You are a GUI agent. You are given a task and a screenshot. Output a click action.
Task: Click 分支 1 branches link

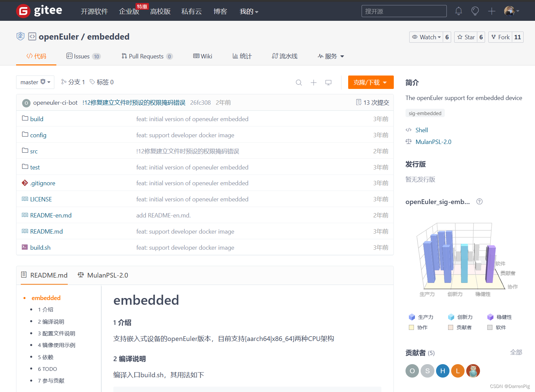point(73,82)
